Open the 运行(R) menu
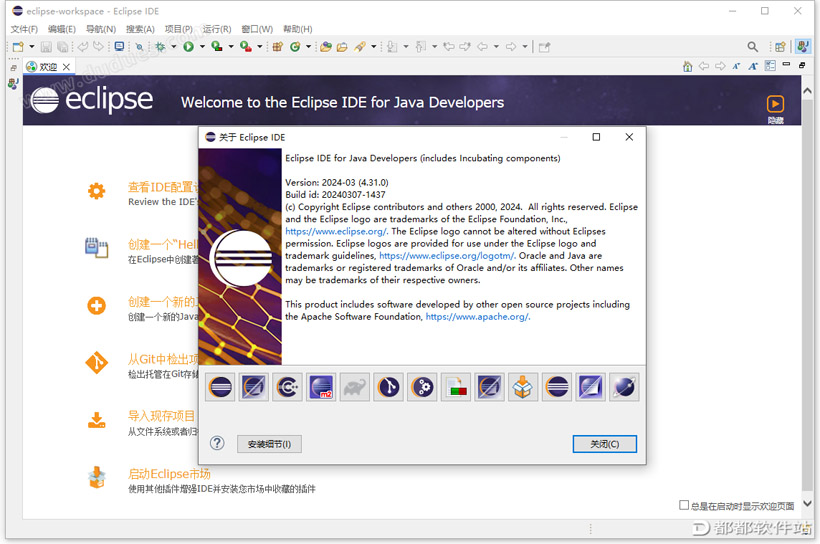Image resolution: width=820 pixels, height=544 pixels. (217, 29)
